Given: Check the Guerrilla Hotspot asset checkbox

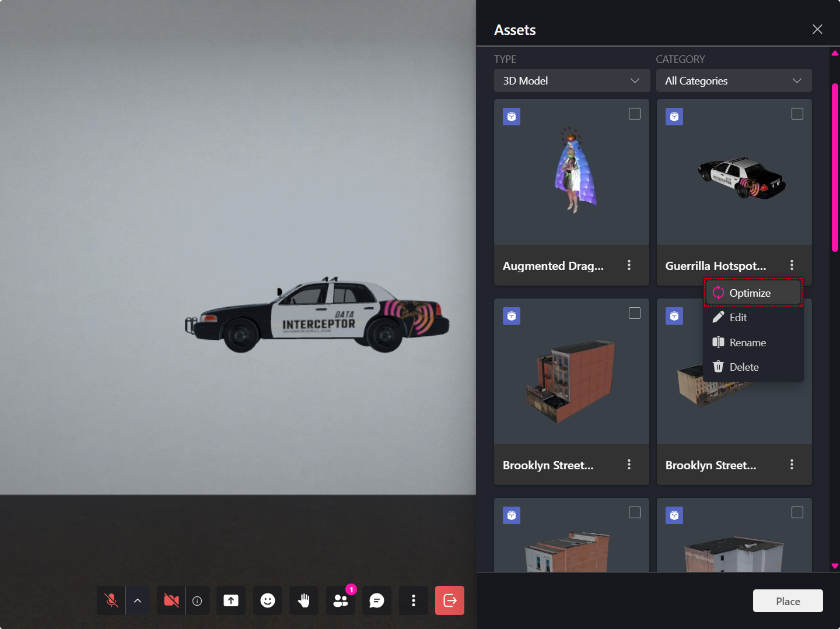Looking at the screenshot, I should coord(797,114).
